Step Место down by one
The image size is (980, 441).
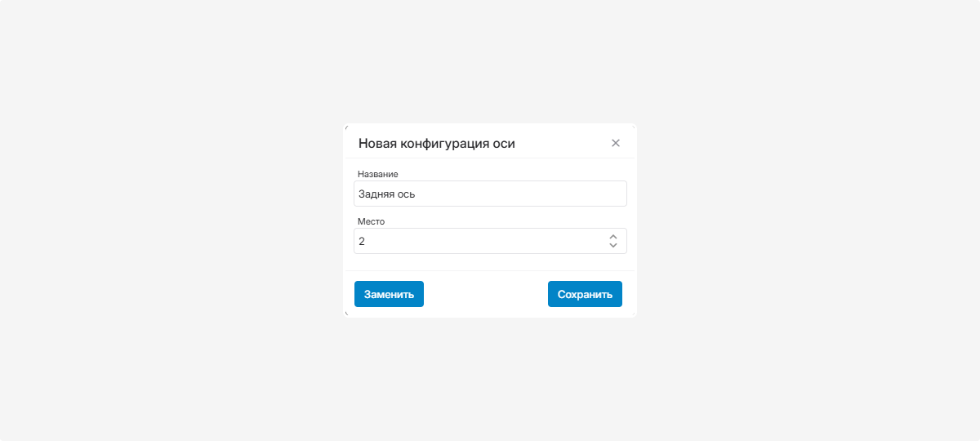coord(613,245)
